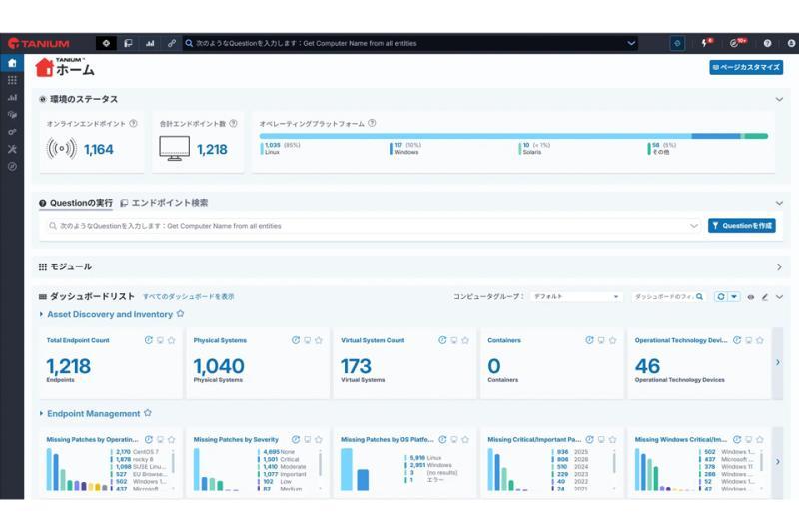Click the pencil edit icon in dashboard list header
799x532 pixels.
(x=765, y=296)
